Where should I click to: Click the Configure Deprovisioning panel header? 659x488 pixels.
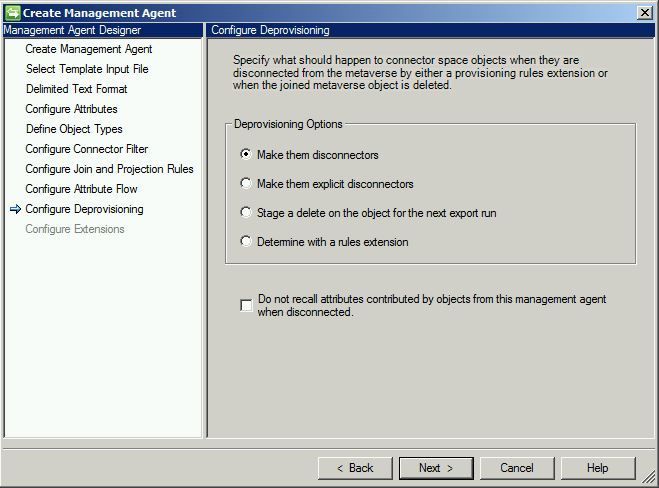(x=431, y=30)
